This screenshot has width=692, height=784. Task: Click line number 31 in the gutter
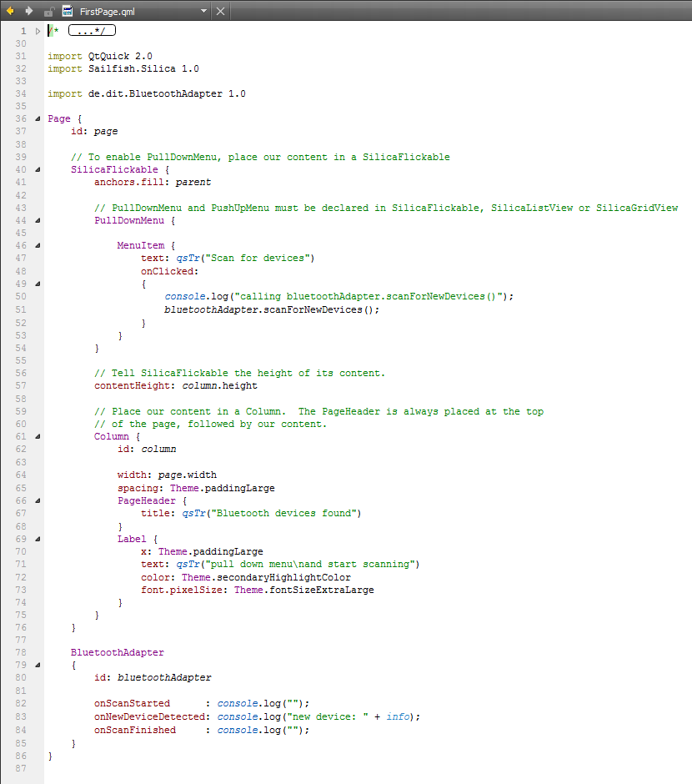coord(21,56)
